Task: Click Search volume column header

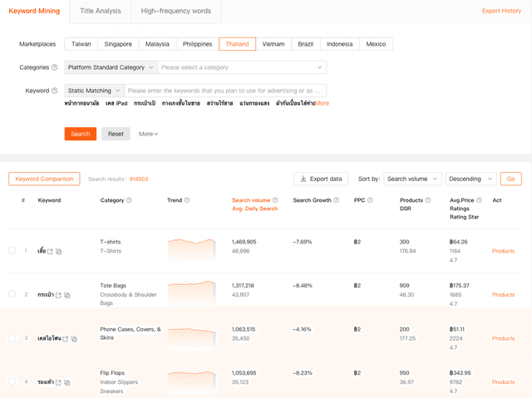Action: point(251,200)
